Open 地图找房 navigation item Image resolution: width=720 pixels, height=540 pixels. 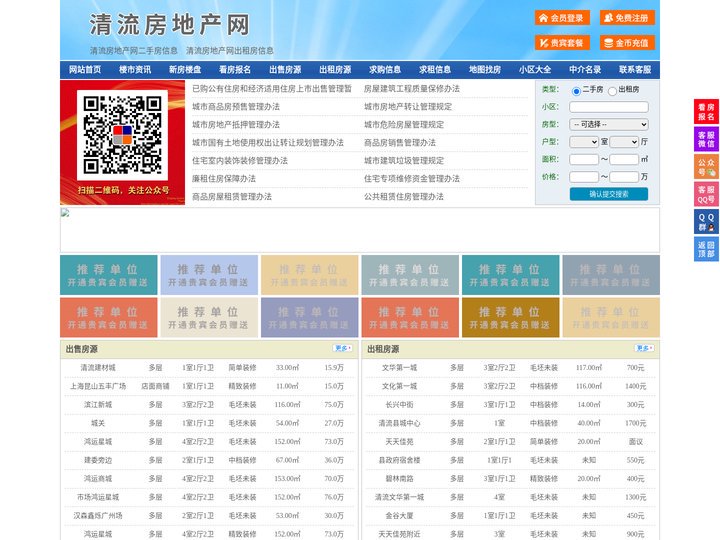(x=485, y=70)
